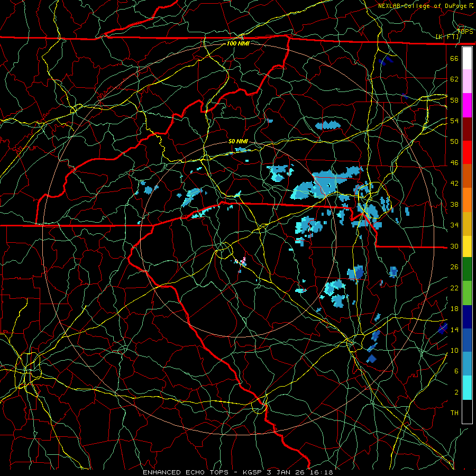
Task: Click the "58" legend value
Action: [x=454, y=100]
